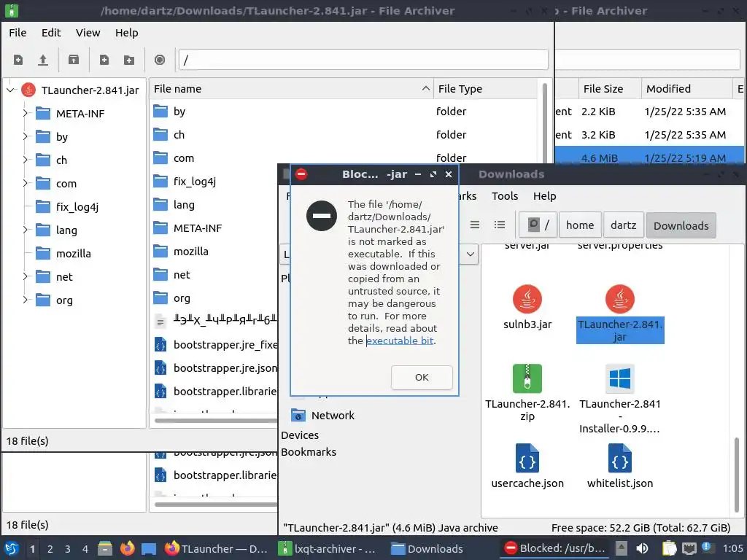Click the root '/' breadcrumb button

538,225
